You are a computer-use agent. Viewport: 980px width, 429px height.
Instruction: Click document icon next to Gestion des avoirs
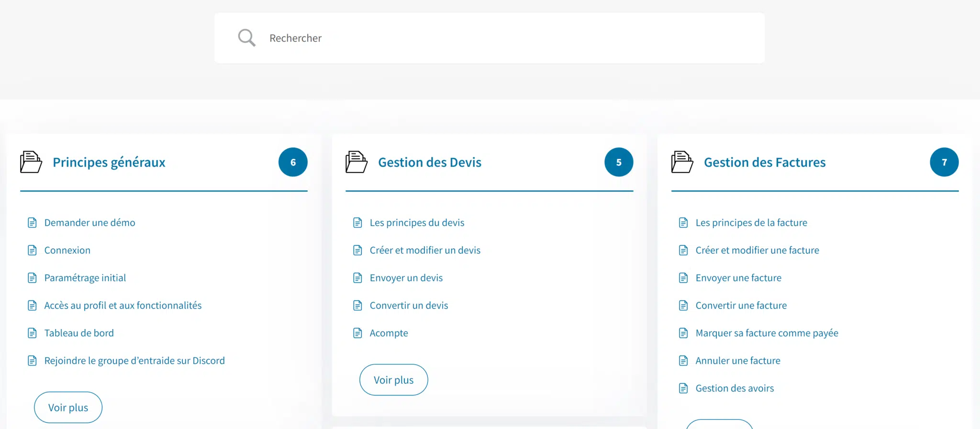tap(683, 388)
